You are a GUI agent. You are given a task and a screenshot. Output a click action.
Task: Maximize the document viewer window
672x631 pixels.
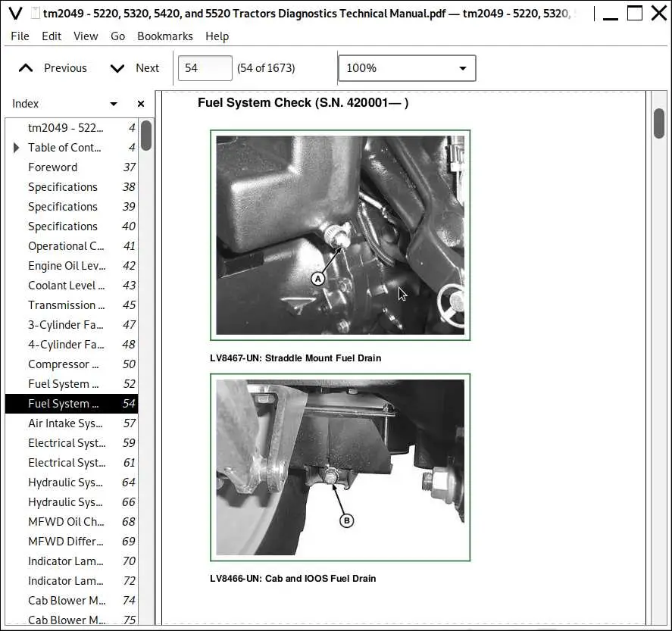coord(635,14)
